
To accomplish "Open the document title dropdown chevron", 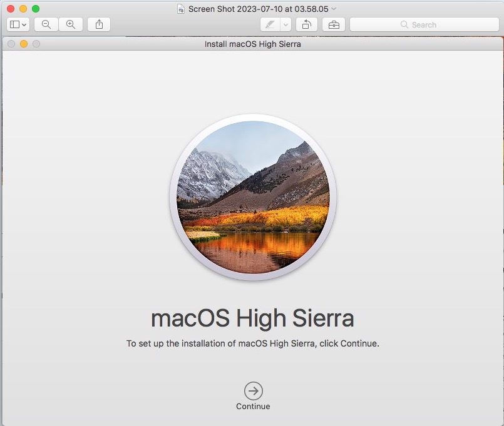I will tap(334, 9).
